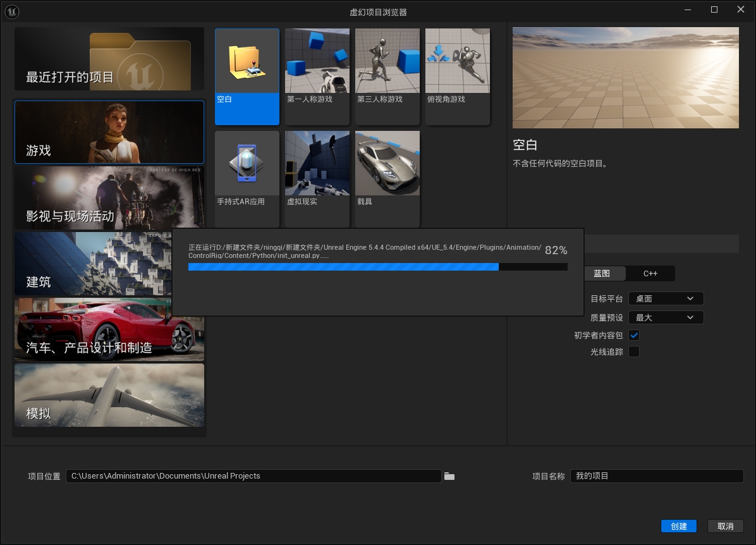Choose the 空白 blank template
Viewport: 756px width, 545px height.
pyautogui.click(x=247, y=77)
